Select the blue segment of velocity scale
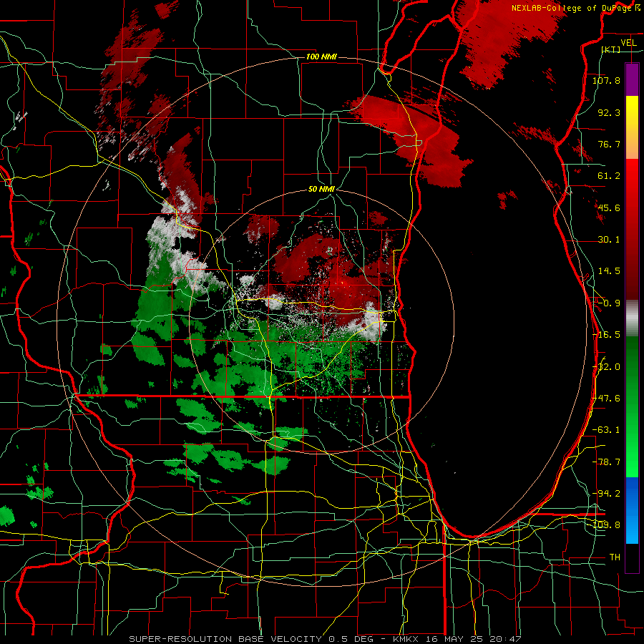Viewport: 644px width, 644px height. click(632, 510)
